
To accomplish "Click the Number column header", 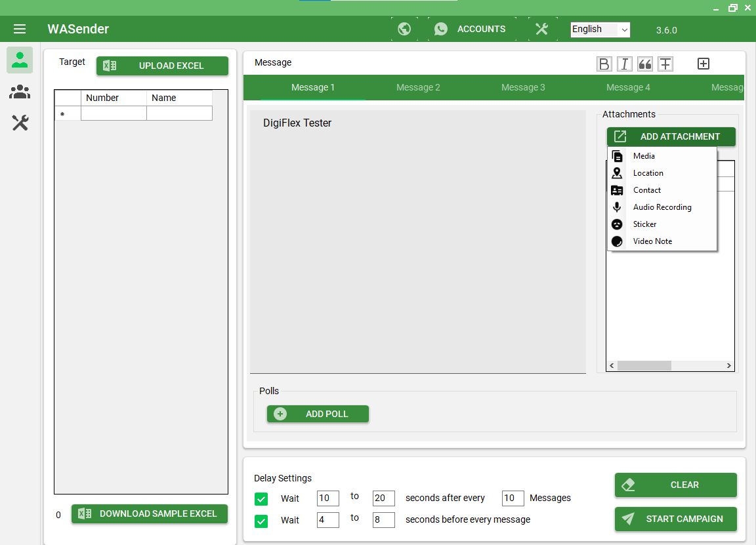I will tap(114, 98).
